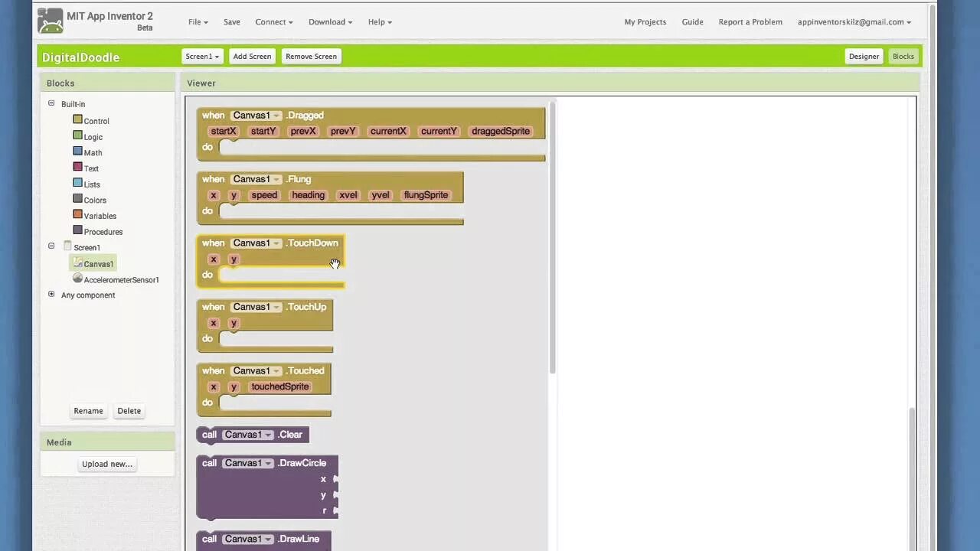Click the Screen1 page icon in tree
980x551 pixels.
[67, 246]
